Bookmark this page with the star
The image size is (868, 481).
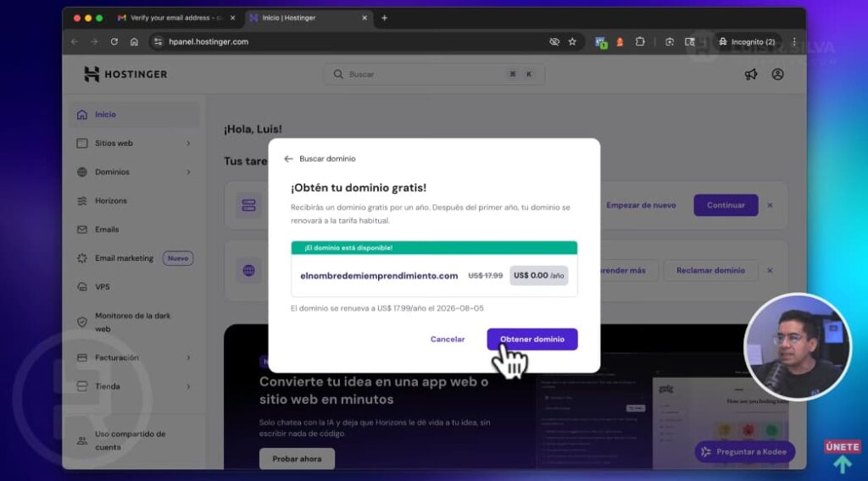(572, 41)
